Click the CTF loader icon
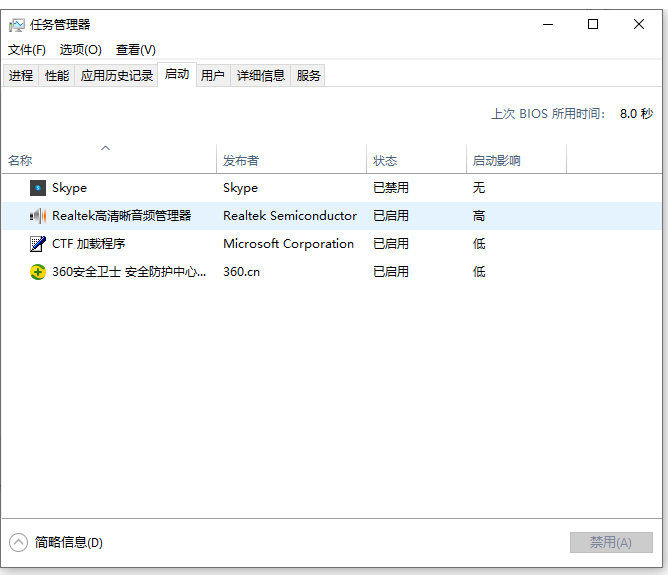The image size is (668, 582). click(38, 244)
